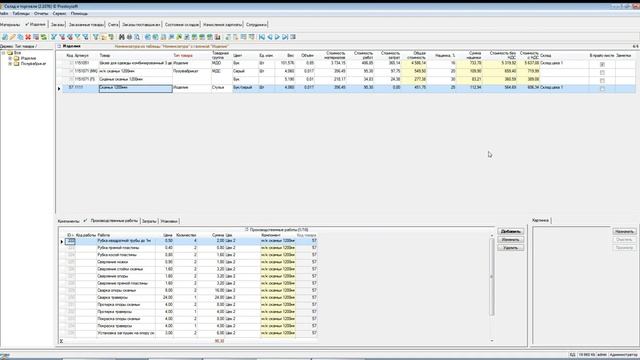640x360 pixels.
Task: Open the Помощь menu
Action: point(79,13)
